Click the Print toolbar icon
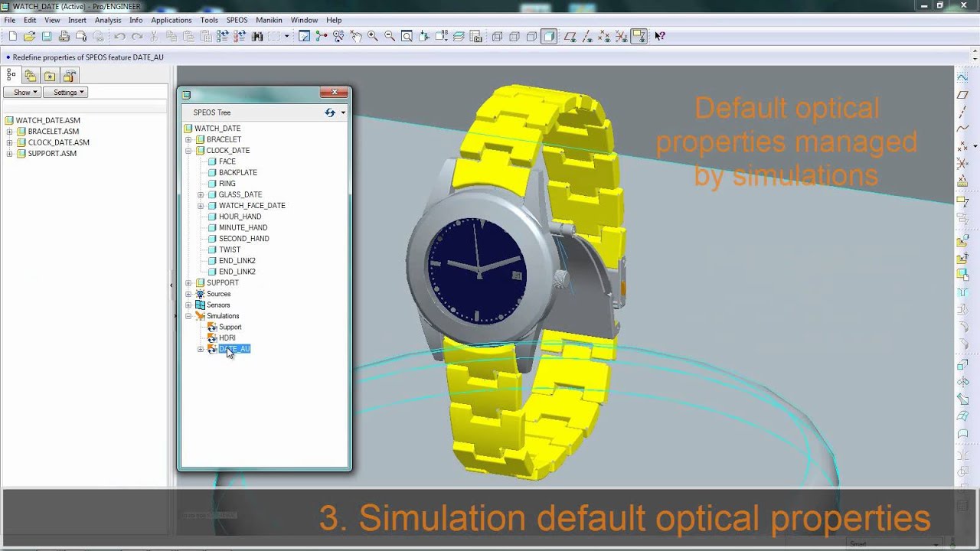The height and width of the screenshot is (551, 980). [64, 36]
